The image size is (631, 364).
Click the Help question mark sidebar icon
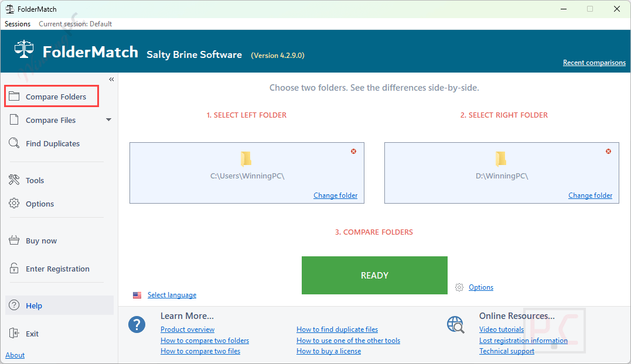point(14,305)
